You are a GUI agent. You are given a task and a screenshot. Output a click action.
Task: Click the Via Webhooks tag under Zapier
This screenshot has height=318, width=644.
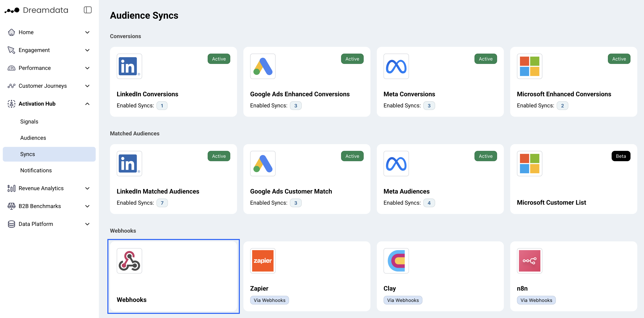[x=270, y=300]
